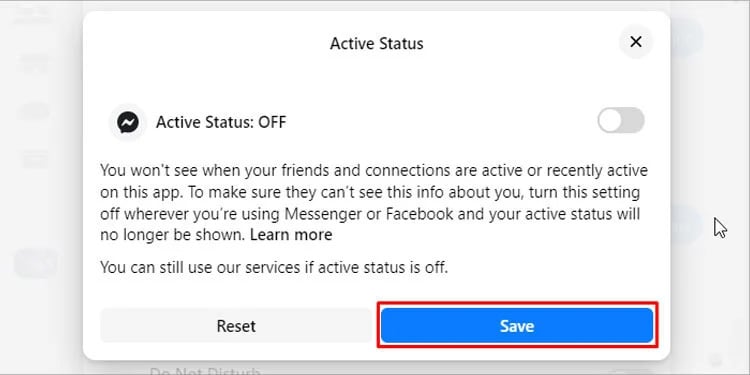This screenshot has height=375, width=750.
Task: Click the gray track of the Active Status switch
Action: tap(632, 120)
